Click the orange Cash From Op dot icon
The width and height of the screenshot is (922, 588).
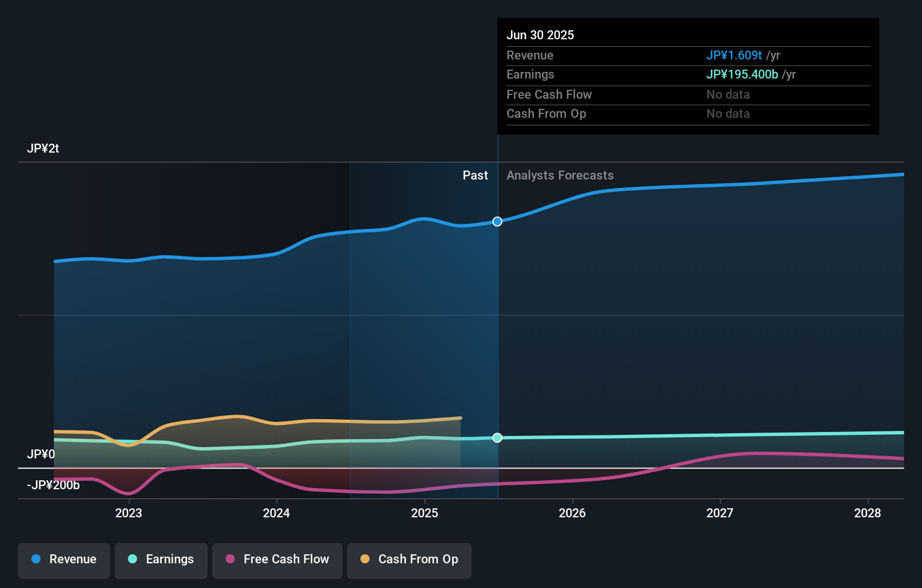[366, 559]
